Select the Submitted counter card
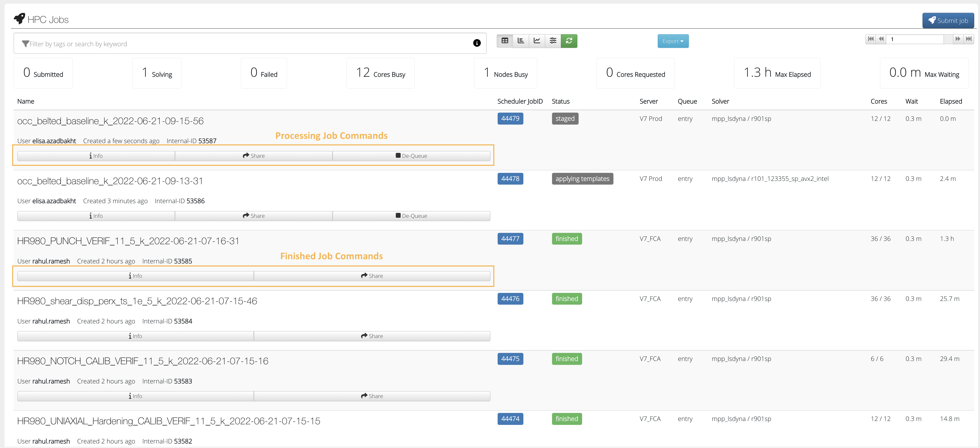This screenshot has width=980, height=448. pos(43,73)
